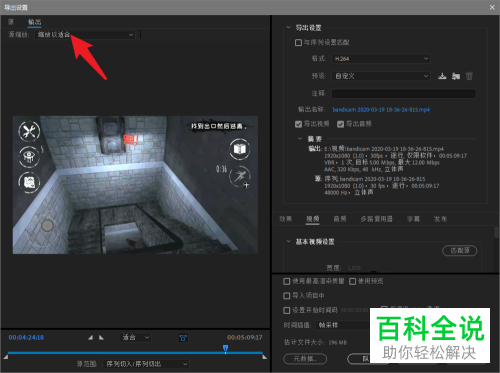
Task: Open the 发布 tab
Action: (x=440, y=219)
